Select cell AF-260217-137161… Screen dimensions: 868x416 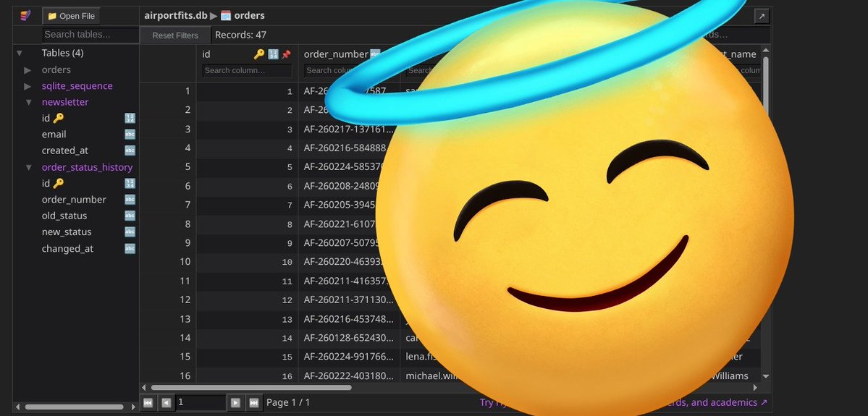pyautogui.click(x=349, y=130)
